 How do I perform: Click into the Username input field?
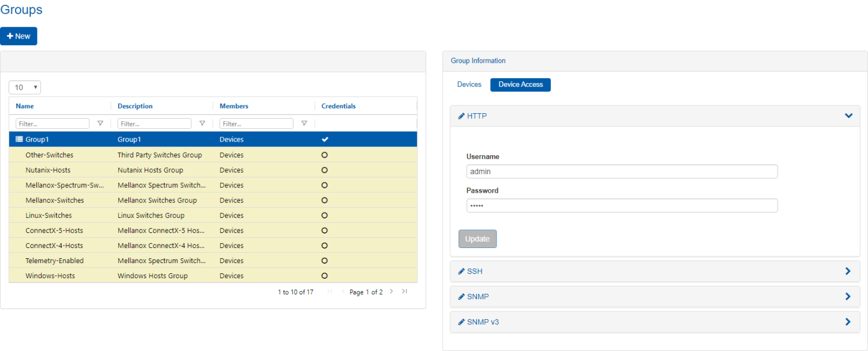pyautogui.click(x=621, y=172)
